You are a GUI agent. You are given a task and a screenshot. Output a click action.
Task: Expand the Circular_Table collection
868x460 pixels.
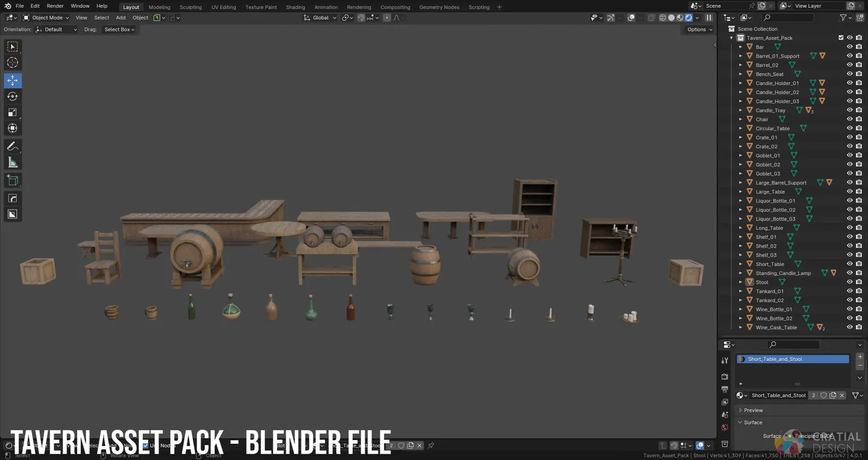click(741, 128)
